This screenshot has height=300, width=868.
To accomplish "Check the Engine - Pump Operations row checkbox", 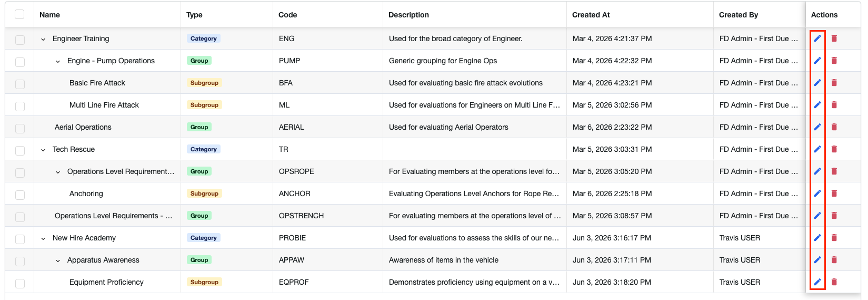I will [20, 62].
